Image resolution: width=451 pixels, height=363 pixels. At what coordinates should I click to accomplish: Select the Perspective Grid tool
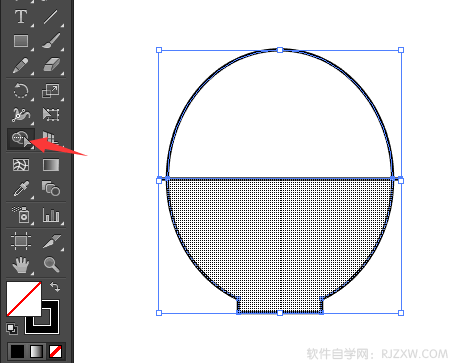(x=50, y=138)
